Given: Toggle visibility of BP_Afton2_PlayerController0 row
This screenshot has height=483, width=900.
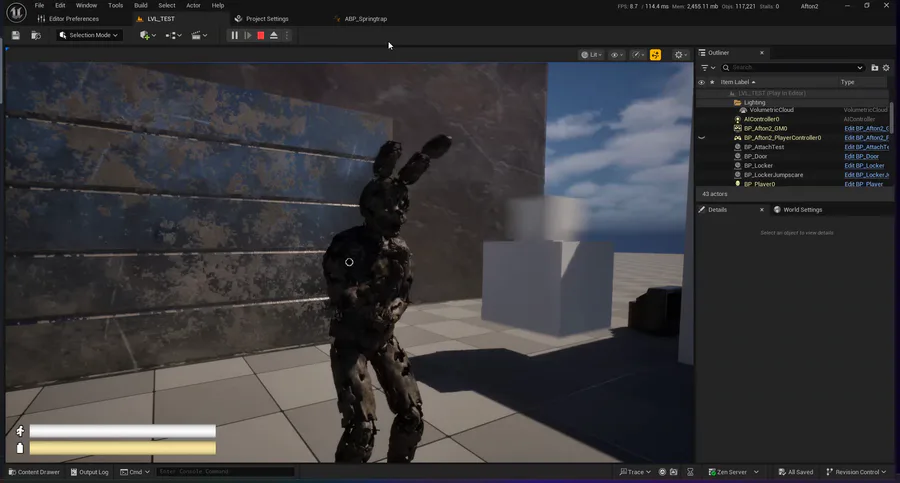Looking at the screenshot, I should click(701, 138).
